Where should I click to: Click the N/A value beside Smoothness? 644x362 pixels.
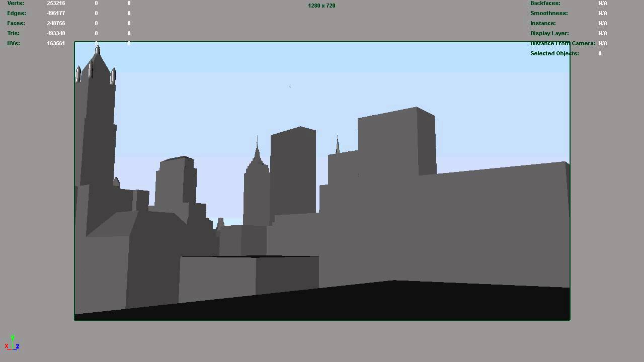[603, 13]
